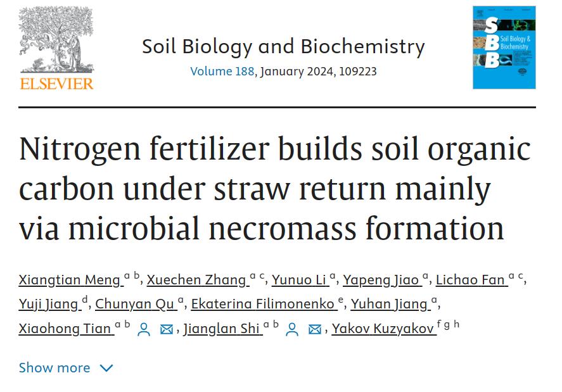Click author name Yuji Jiang
This screenshot has width=562, height=392.
[48, 305]
